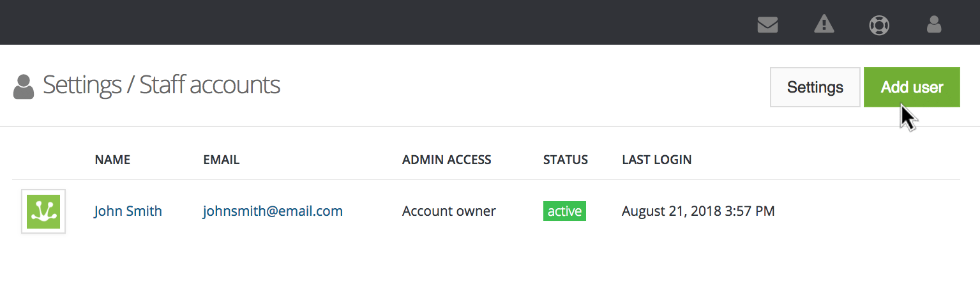This screenshot has height=288, width=980.
Task: Click the warning triangle alerts icon
Action: pos(824,25)
